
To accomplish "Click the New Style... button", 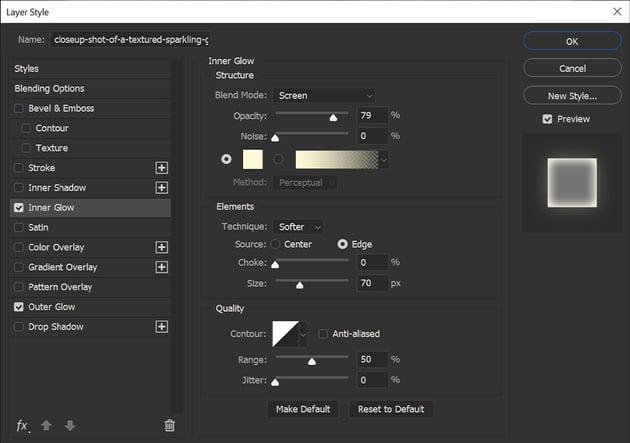I will click(x=572, y=96).
